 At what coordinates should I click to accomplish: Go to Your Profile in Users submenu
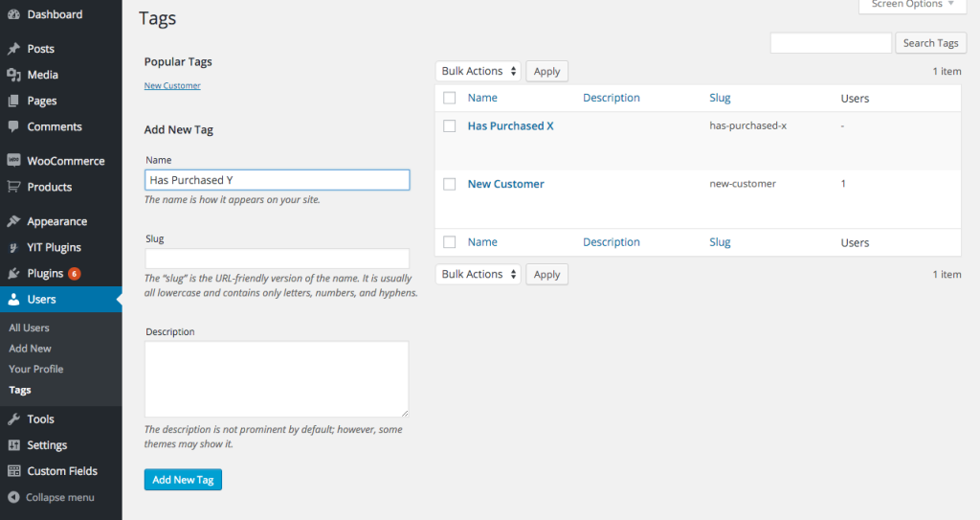(35, 369)
